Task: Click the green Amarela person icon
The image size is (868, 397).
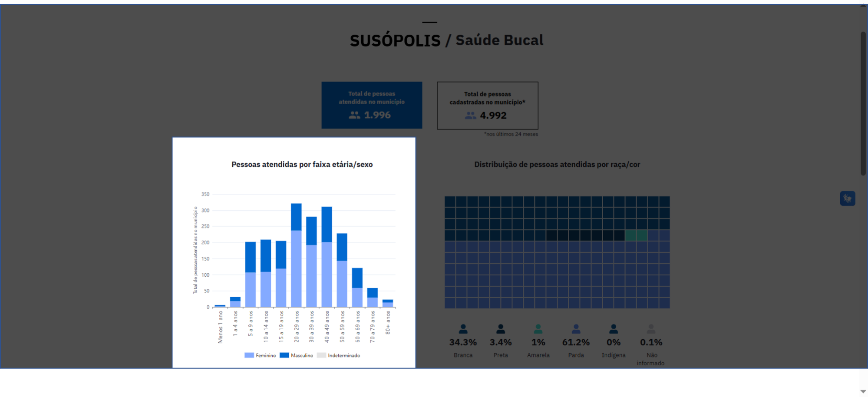Action: click(538, 329)
